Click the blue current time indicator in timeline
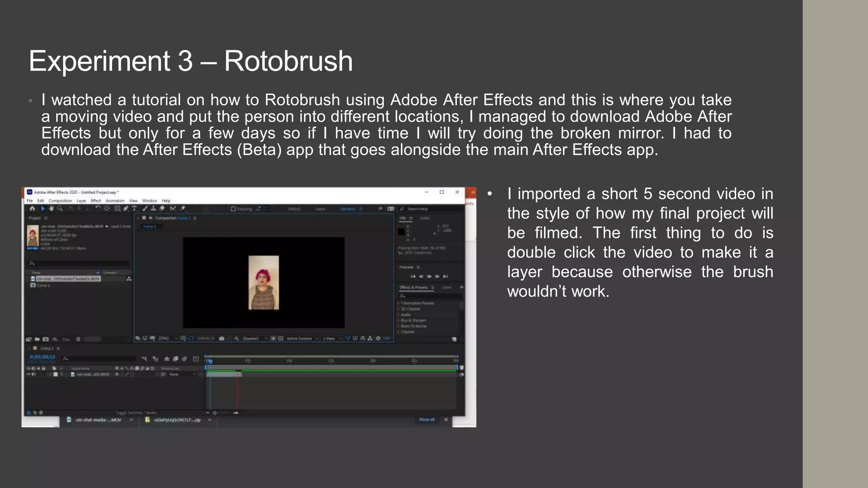868x488 pixels. coord(210,361)
